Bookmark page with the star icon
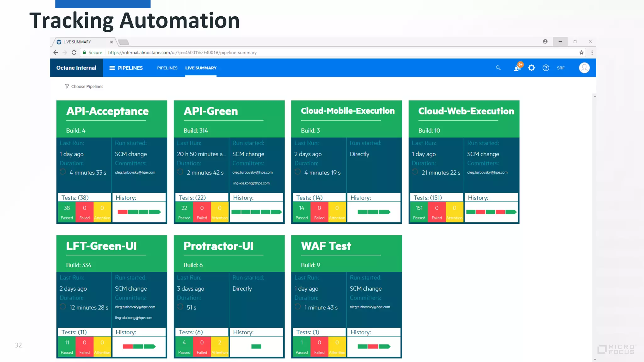 (x=581, y=52)
